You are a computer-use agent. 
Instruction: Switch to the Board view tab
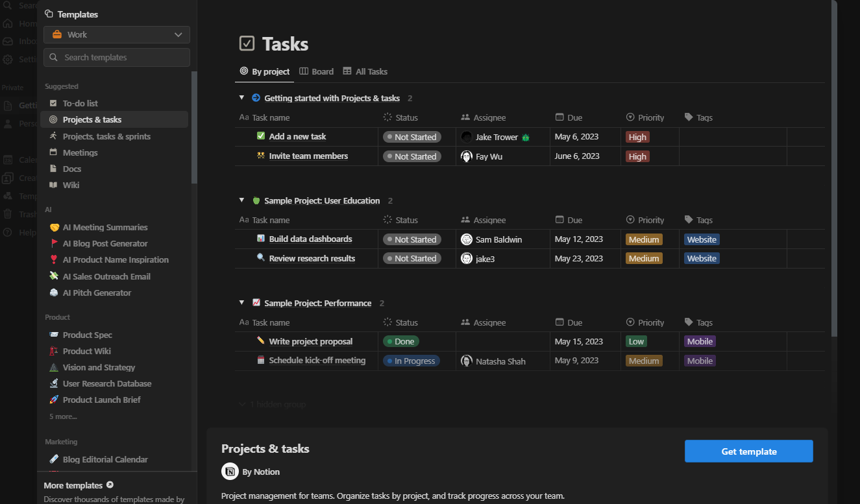pos(316,71)
